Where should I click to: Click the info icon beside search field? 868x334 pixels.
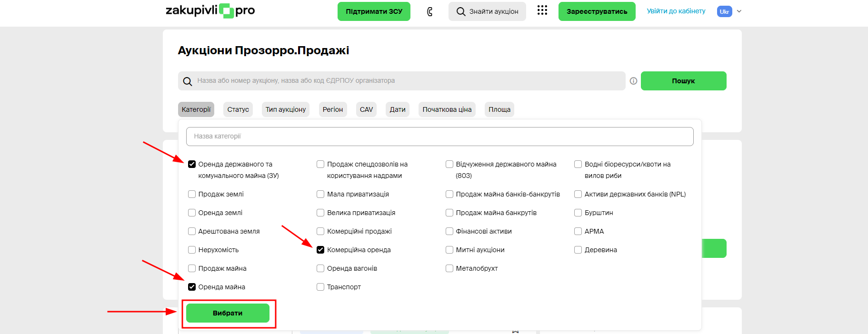633,81
